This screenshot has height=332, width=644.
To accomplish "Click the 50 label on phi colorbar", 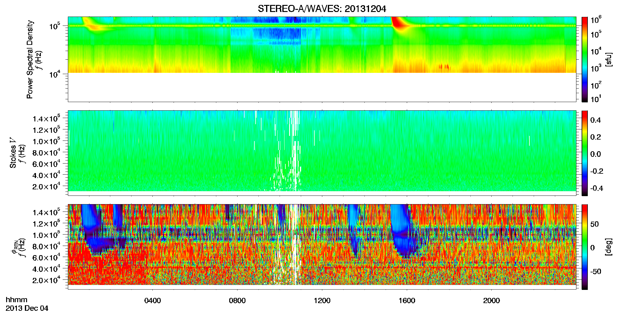I will [595, 224].
